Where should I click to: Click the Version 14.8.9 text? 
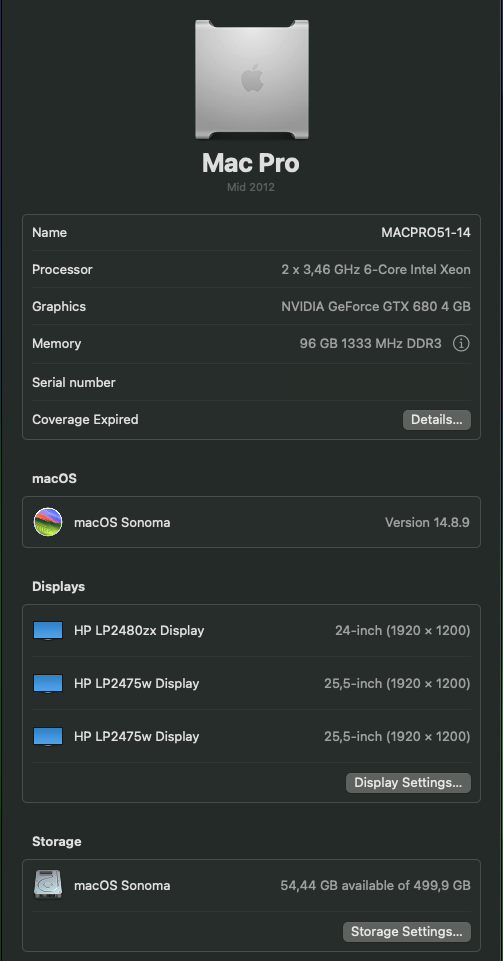(x=427, y=522)
